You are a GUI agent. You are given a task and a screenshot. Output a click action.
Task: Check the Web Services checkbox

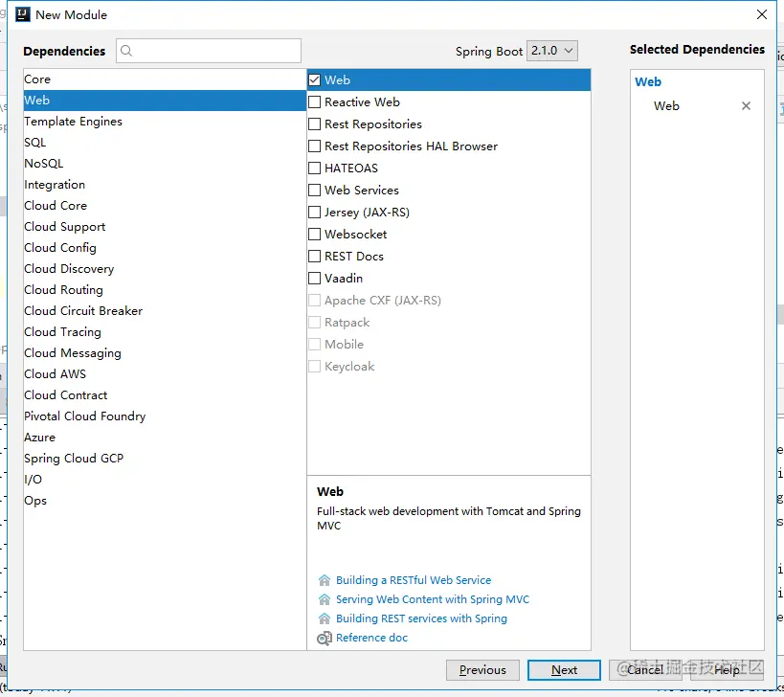pyautogui.click(x=315, y=190)
